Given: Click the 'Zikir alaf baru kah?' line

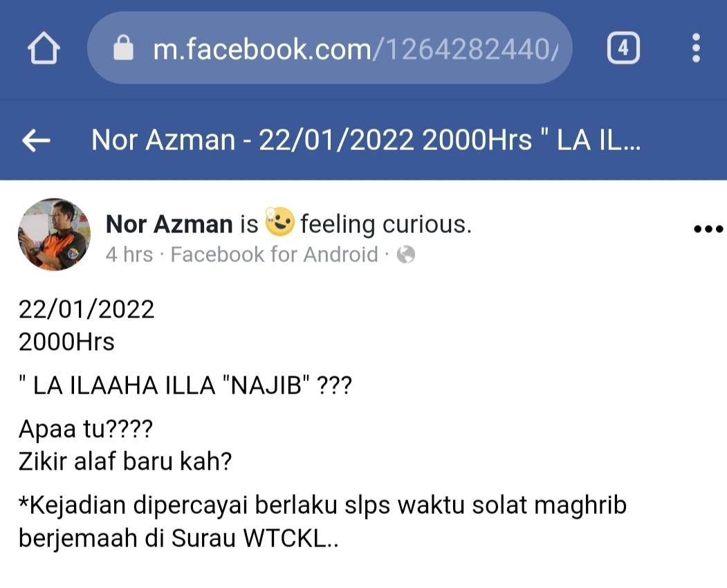Looking at the screenshot, I should (x=125, y=461).
